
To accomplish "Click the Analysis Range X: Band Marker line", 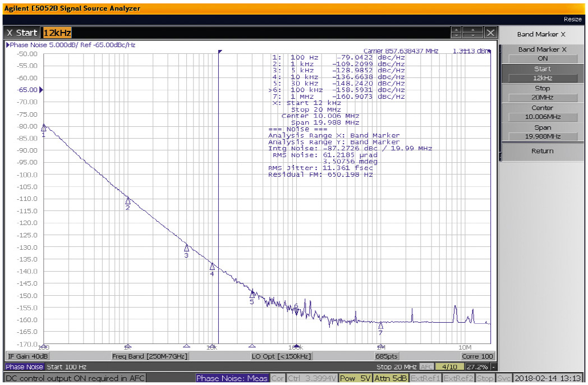I will (334, 135).
